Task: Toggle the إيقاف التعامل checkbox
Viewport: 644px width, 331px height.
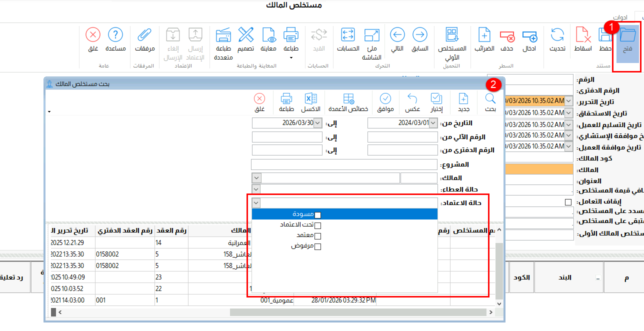Action: [x=567, y=202]
